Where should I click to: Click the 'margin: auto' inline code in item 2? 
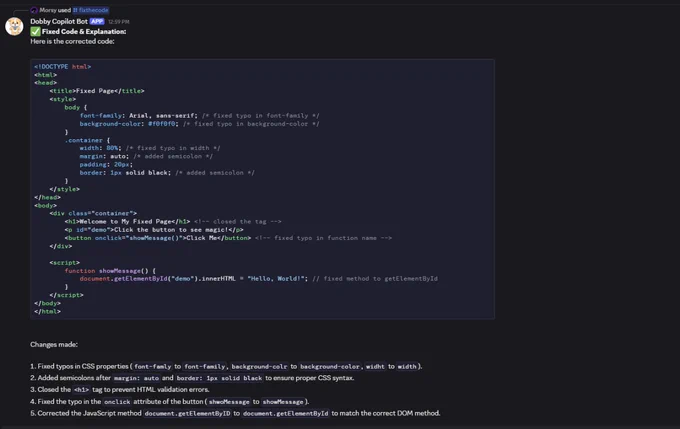click(x=136, y=379)
